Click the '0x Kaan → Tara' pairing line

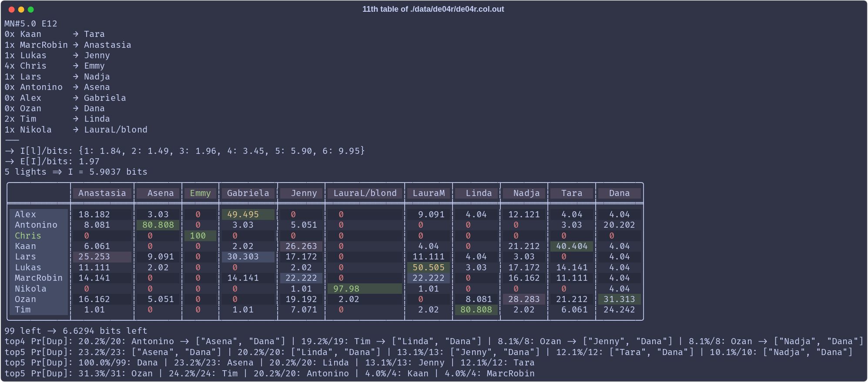[55, 34]
